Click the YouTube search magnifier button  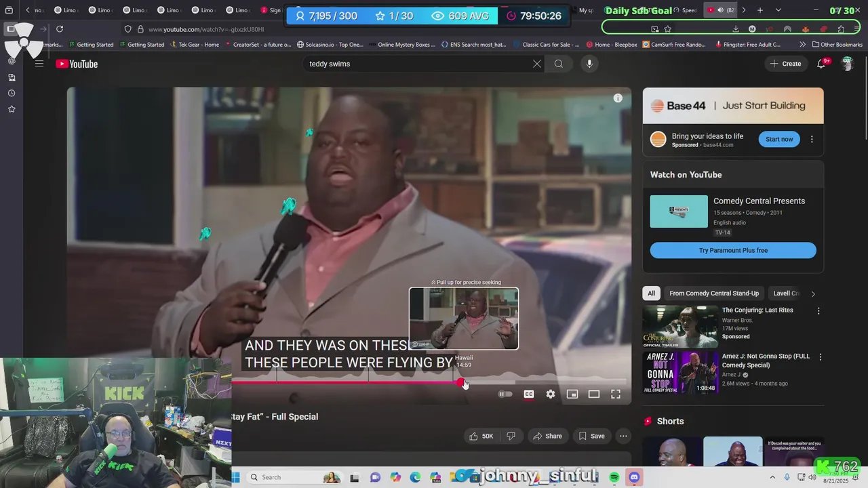click(559, 64)
